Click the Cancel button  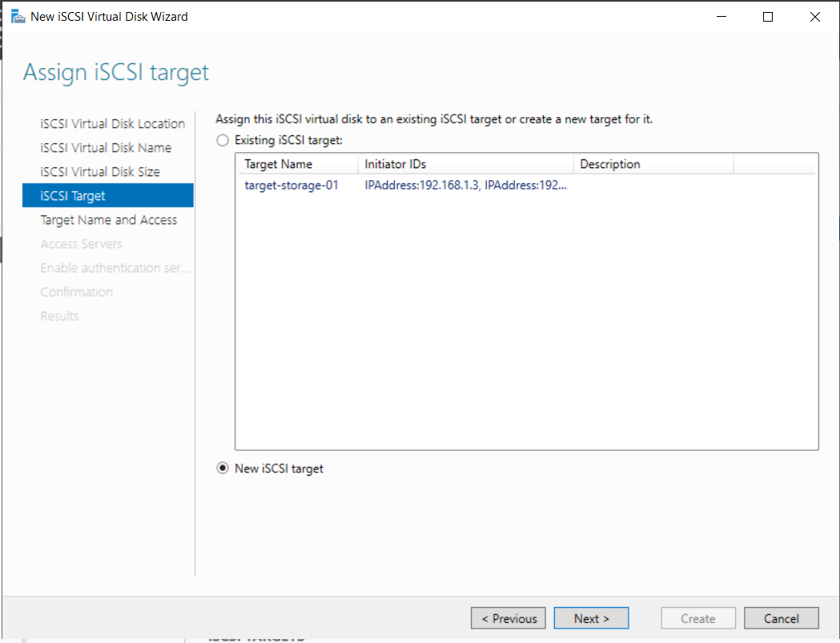[x=781, y=617]
